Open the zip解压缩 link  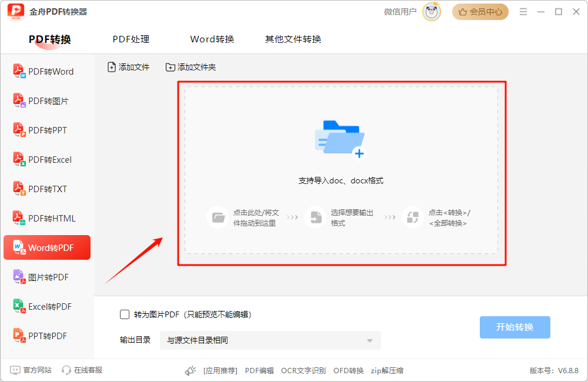click(x=387, y=370)
